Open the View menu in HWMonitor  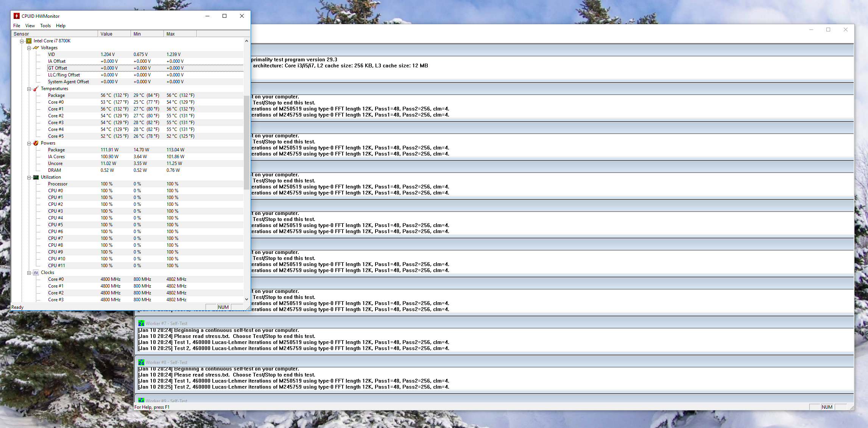[x=30, y=26]
